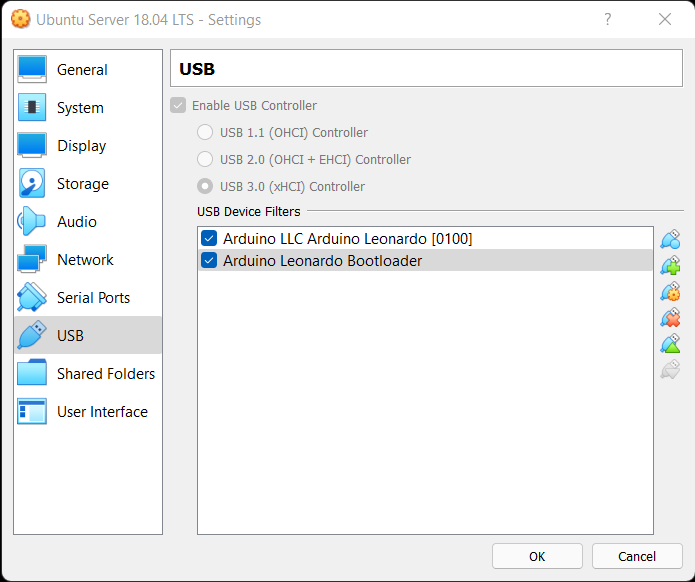Select USB 1.1 (OHCI) Controller radio

coord(205,132)
